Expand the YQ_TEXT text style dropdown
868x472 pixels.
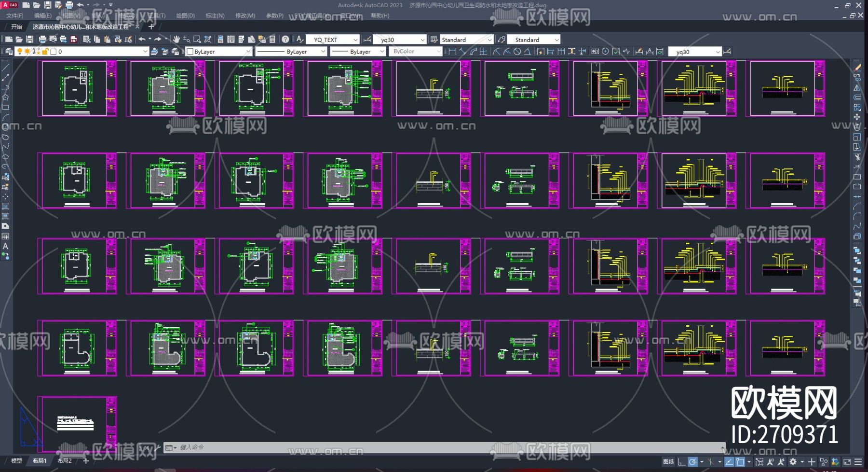click(355, 40)
